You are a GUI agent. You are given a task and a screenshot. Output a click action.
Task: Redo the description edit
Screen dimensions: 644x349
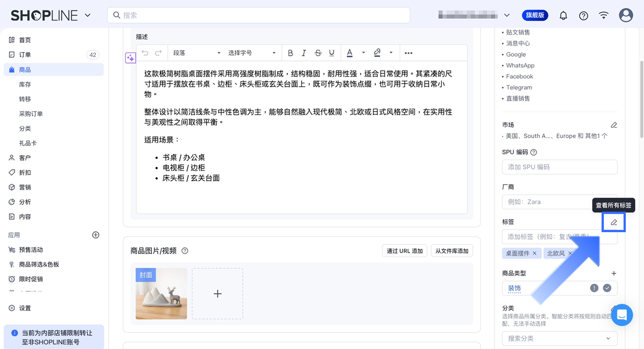pyautogui.click(x=158, y=53)
